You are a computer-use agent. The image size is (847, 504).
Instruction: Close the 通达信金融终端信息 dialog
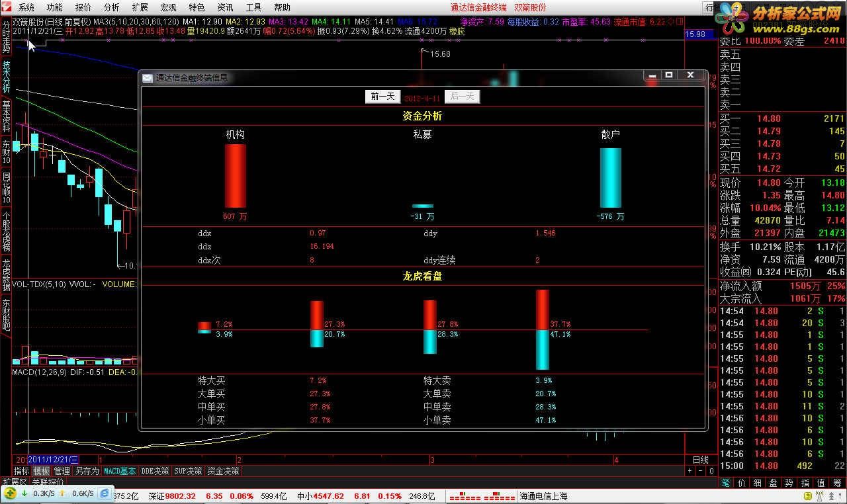coord(690,75)
